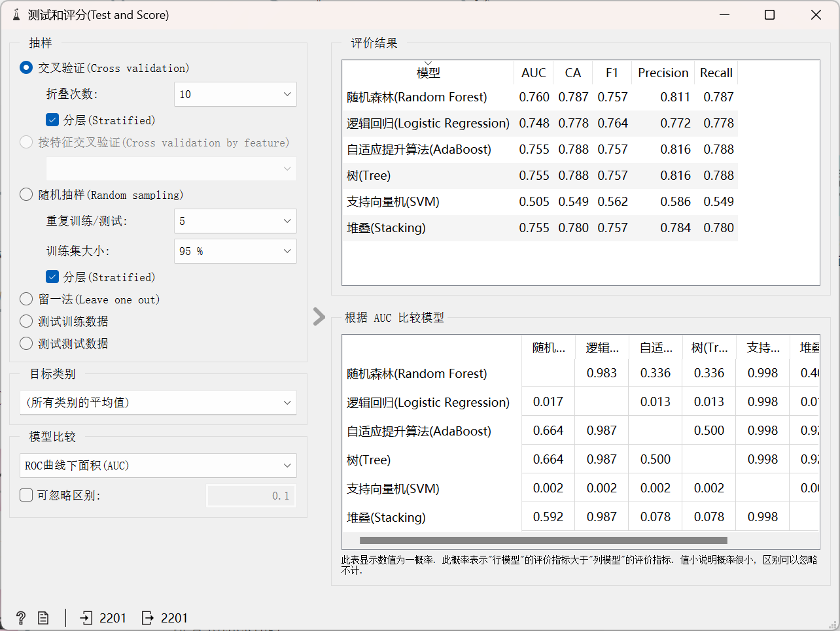840x631 pixels.
Task: Open the disabled feature dropdown under cross validation by feature
Action: (171, 169)
